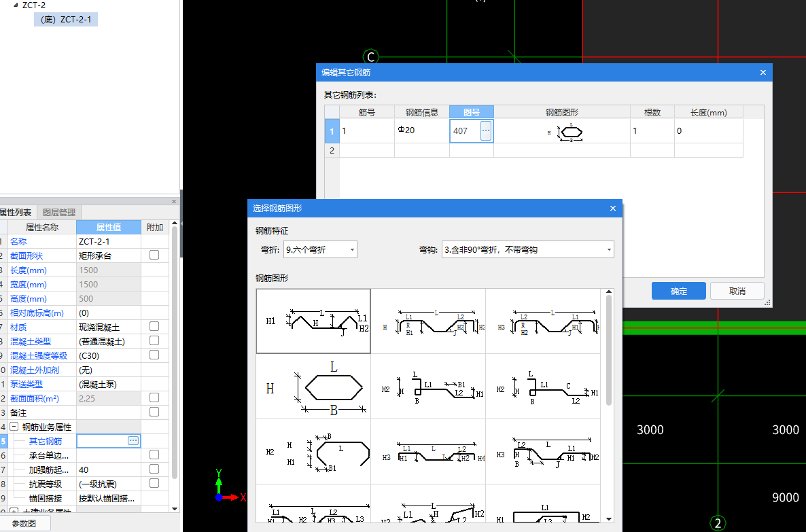Click the 钢筋信息 column header
806x532 pixels.
(x=421, y=112)
